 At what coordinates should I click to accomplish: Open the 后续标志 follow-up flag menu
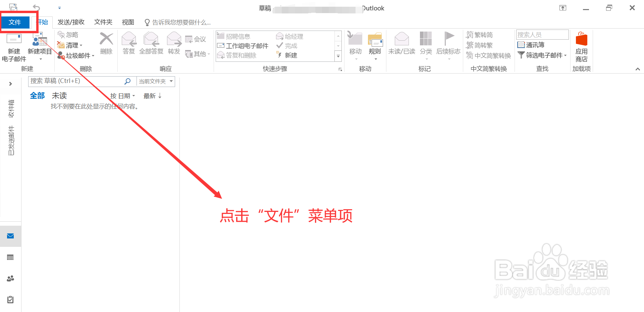[448, 46]
